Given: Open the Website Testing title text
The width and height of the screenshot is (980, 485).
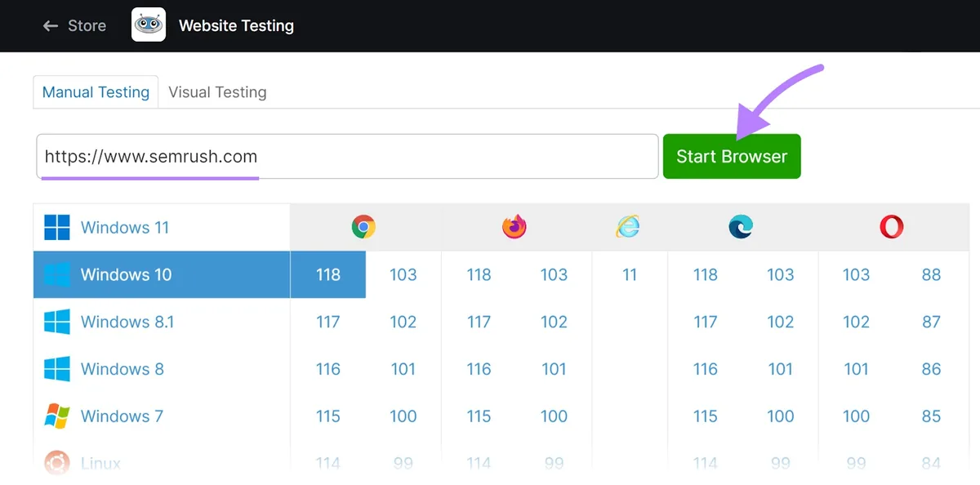Looking at the screenshot, I should pyautogui.click(x=236, y=25).
